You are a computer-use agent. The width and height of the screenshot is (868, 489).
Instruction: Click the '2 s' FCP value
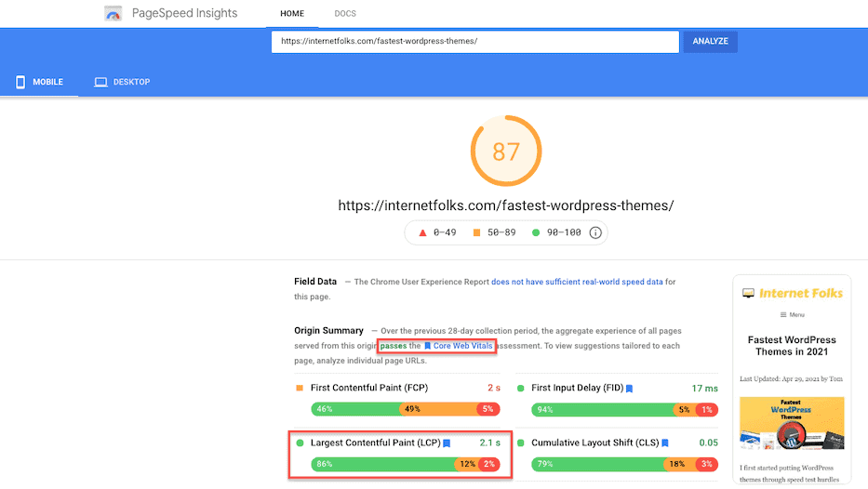click(494, 388)
